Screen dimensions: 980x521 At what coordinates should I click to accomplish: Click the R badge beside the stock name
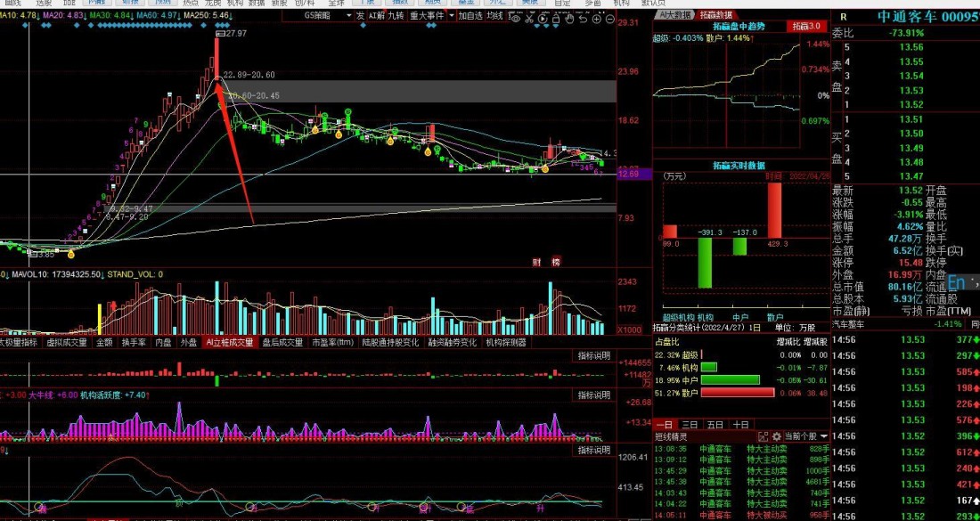844,17
